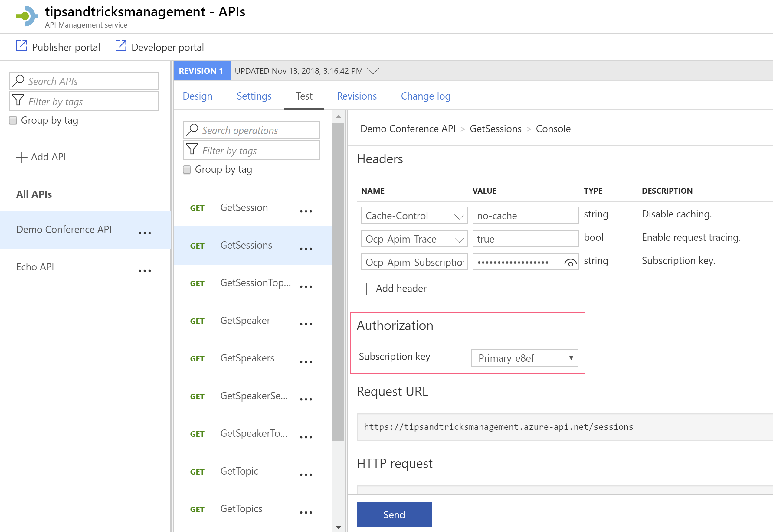Open the ellipsis menu for GetTopics

(306, 512)
